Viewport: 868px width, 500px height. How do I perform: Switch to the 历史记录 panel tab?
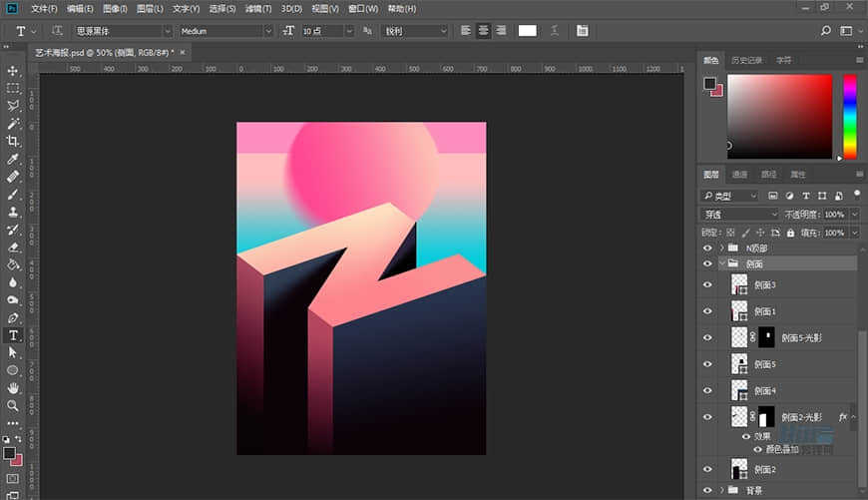pos(746,61)
